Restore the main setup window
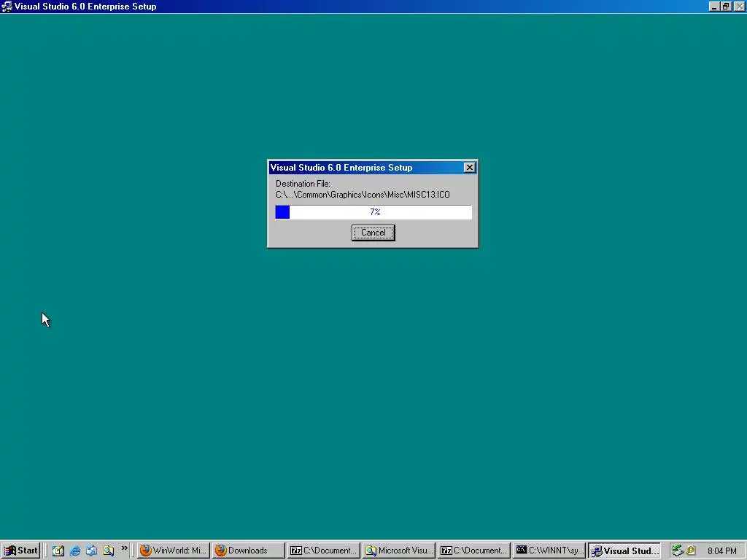The width and height of the screenshot is (747, 560). pos(726,7)
